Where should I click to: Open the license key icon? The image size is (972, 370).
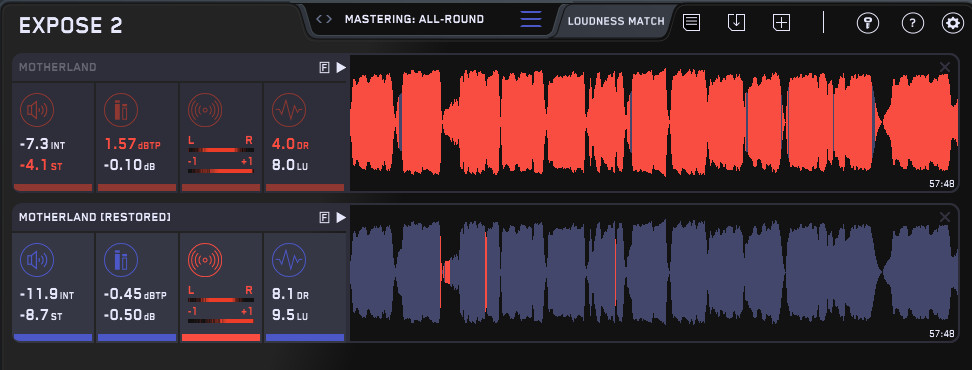[x=867, y=24]
